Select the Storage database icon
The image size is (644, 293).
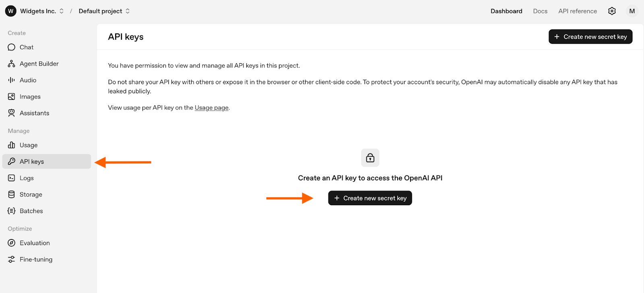click(x=11, y=194)
